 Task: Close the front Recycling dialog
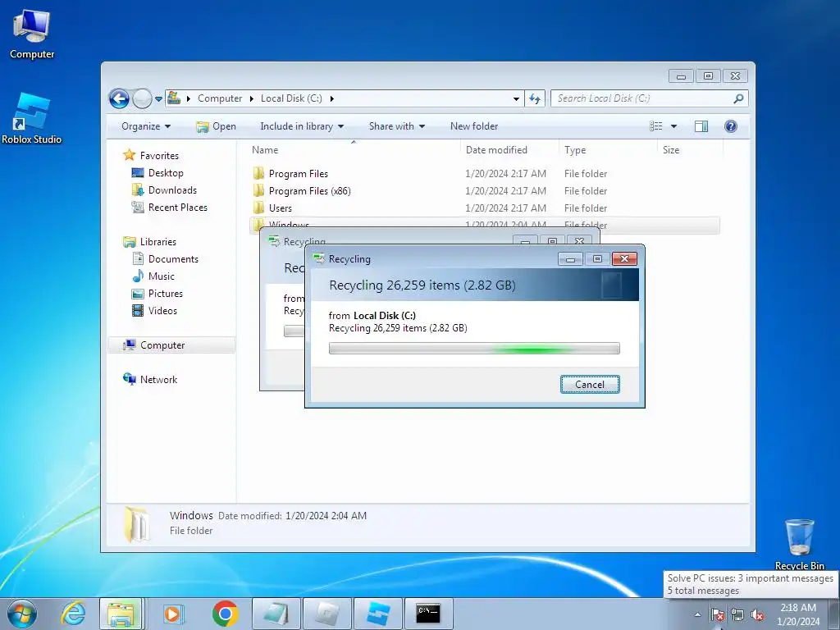[x=624, y=259]
